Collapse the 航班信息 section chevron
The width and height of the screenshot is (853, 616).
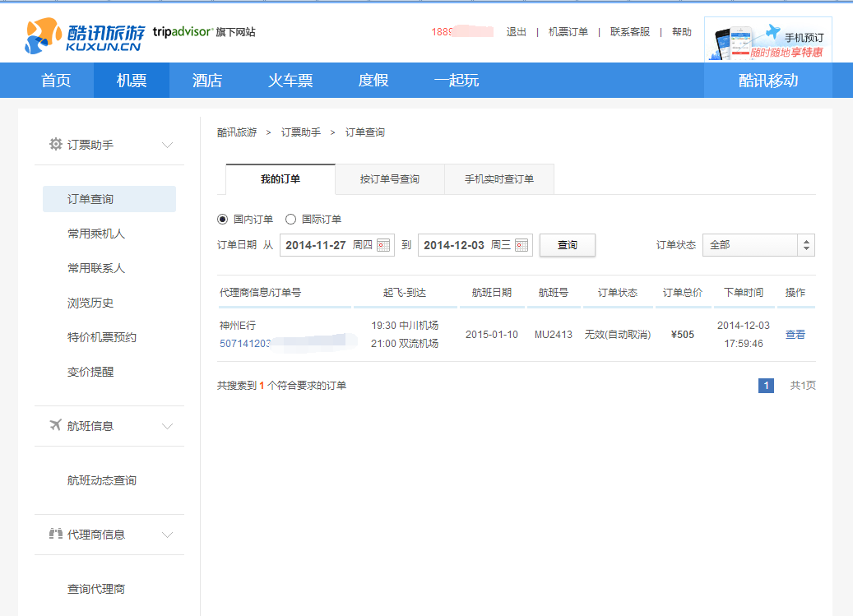click(x=167, y=426)
